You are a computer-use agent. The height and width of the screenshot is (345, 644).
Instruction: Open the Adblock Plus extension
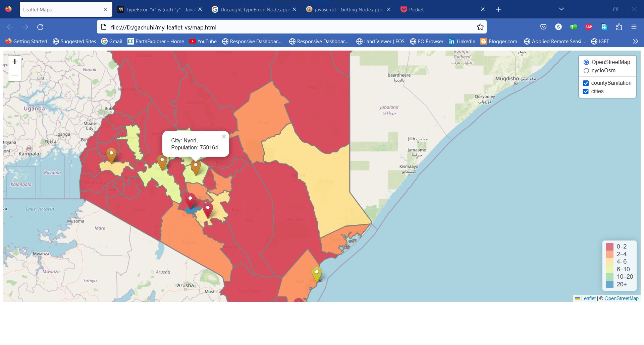(x=588, y=27)
